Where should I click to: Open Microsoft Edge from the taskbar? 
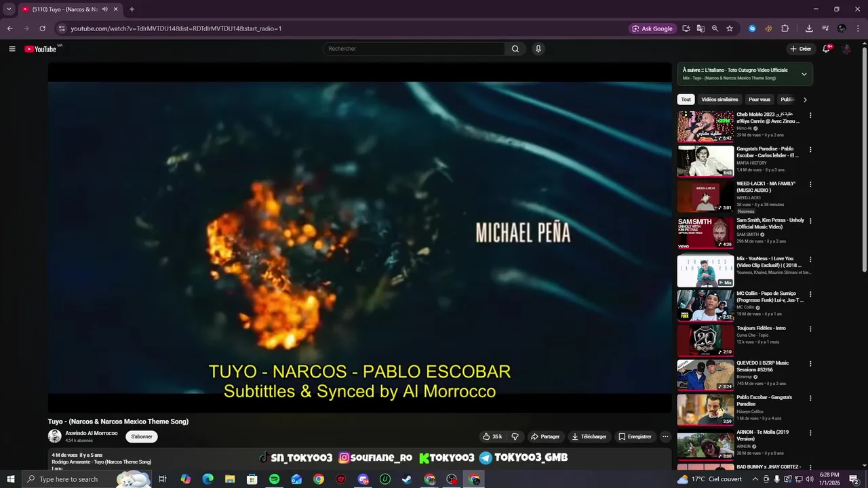tap(208, 479)
